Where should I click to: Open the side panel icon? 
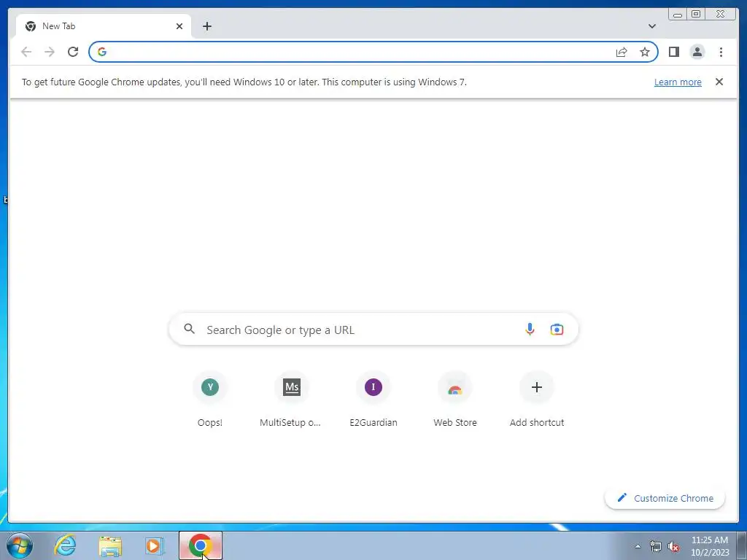tap(673, 52)
